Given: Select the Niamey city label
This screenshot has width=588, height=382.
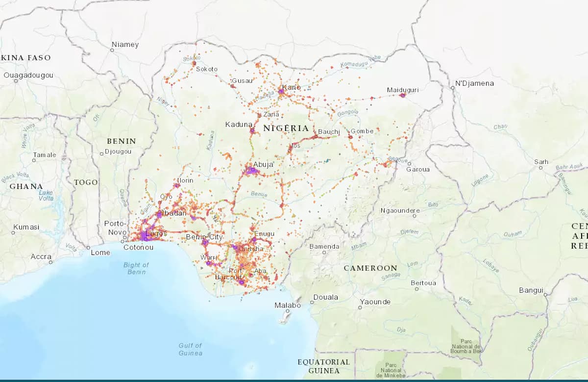Looking at the screenshot, I should coord(126,44).
